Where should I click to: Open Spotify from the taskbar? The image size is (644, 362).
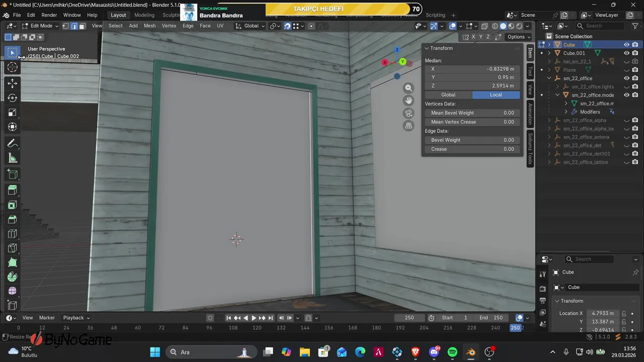[452, 352]
